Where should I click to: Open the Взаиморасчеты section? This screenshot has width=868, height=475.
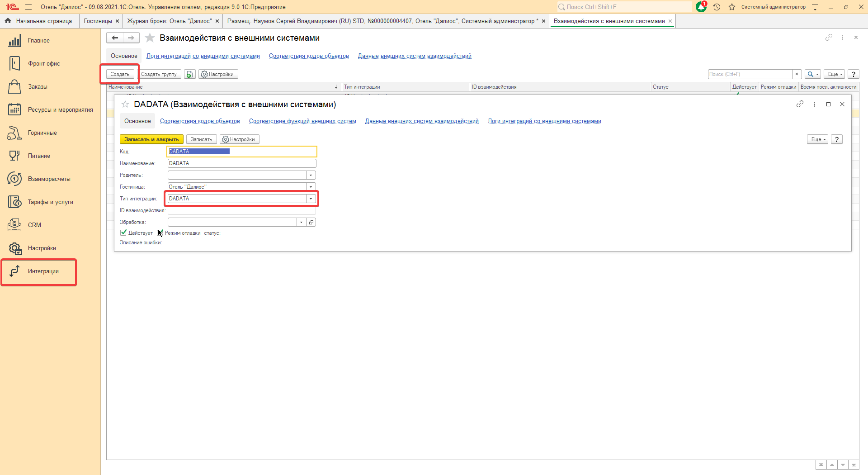click(x=49, y=179)
